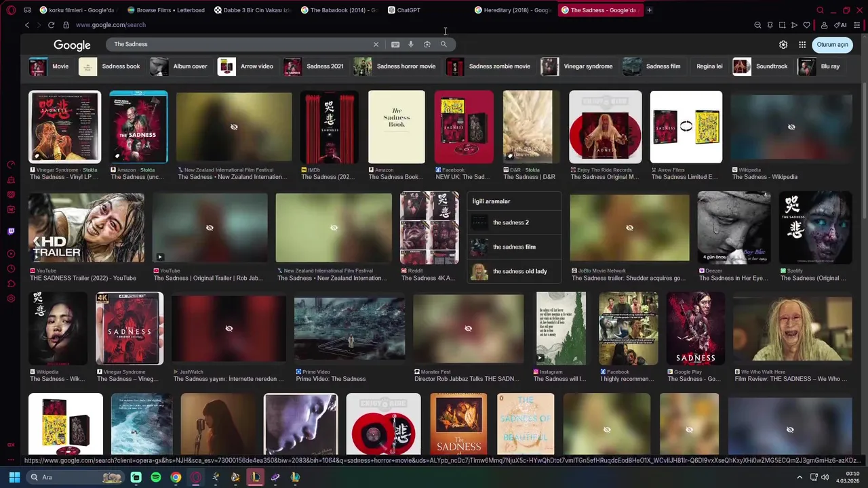
Task: Open The Babadook (2014) tab
Action: (x=341, y=10)
